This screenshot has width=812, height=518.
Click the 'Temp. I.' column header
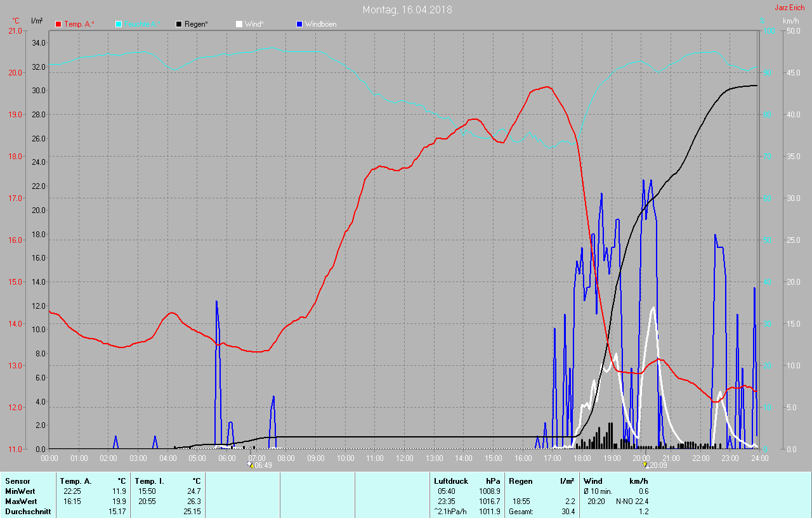click(149, 481)
